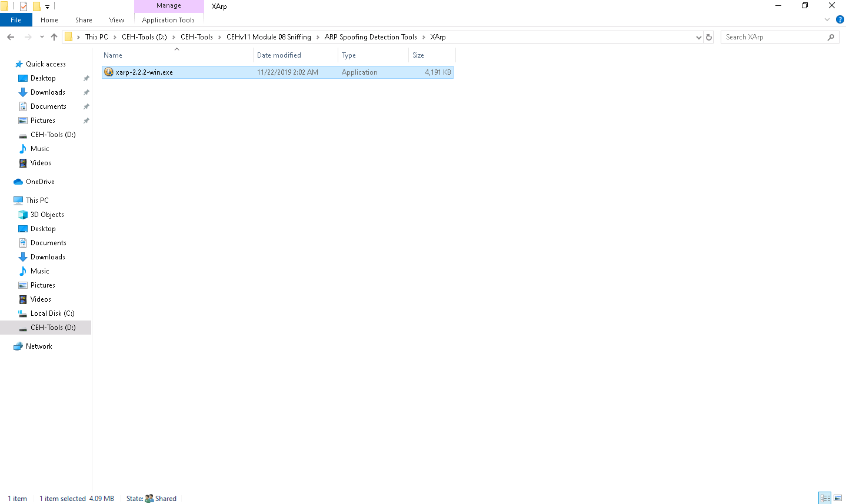Switch to the View ribbon tab
The height and width of the screenshot is (504, 846).
click(x=116, y=20)
